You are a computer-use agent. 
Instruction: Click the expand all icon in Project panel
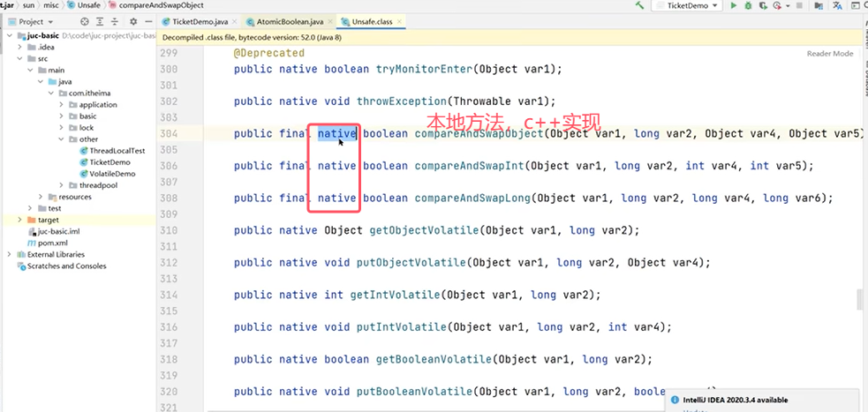[100, 21]
